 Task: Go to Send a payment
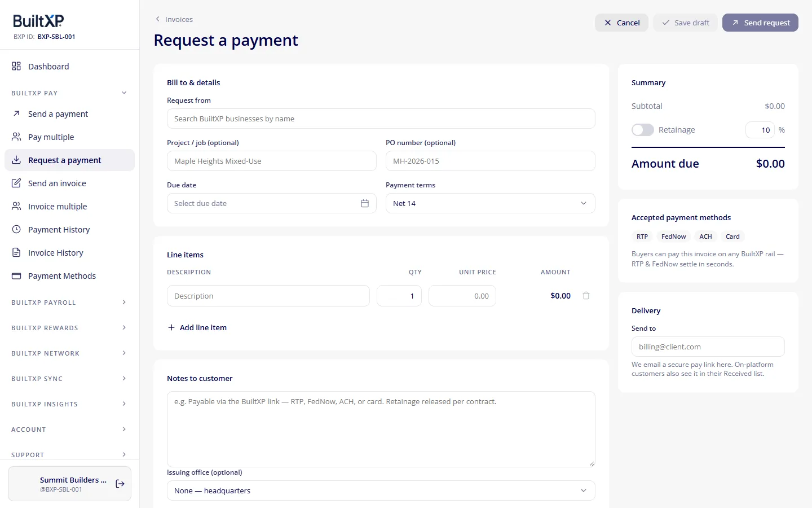click(x=69, y=113)
